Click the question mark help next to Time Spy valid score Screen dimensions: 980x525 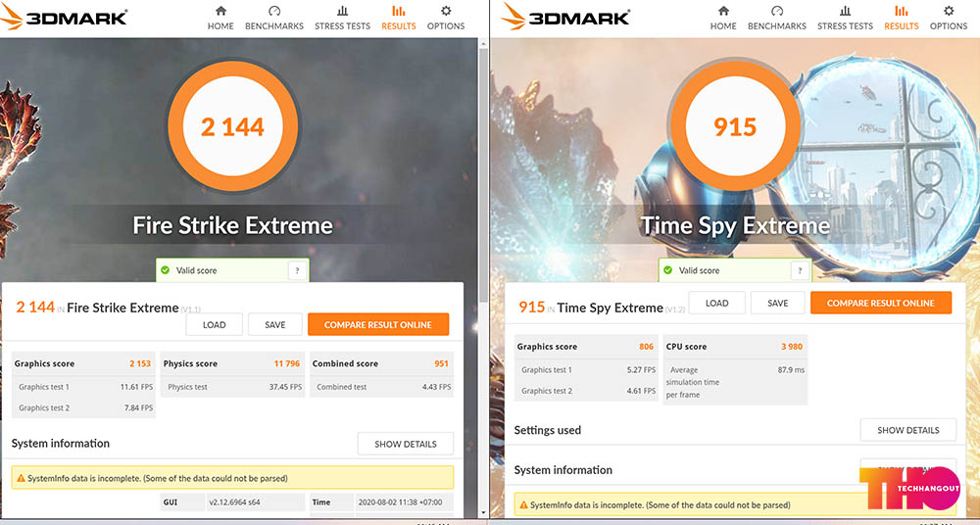(x=800, y=270)
